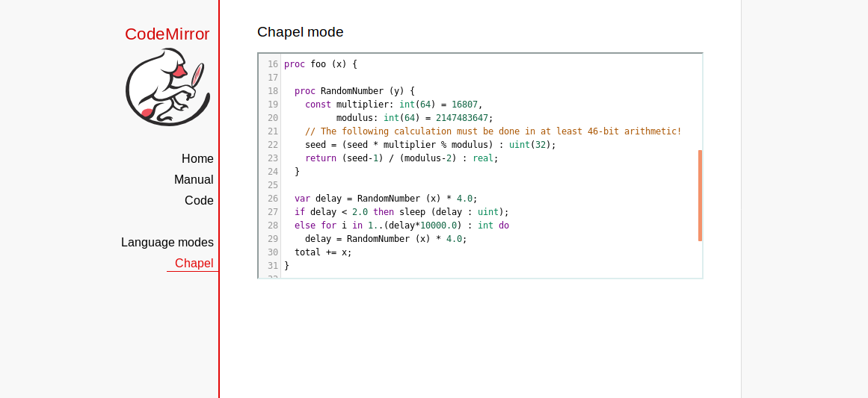868x398 pixels.
Task: Open the Home page link
Action: click(197, 159)
